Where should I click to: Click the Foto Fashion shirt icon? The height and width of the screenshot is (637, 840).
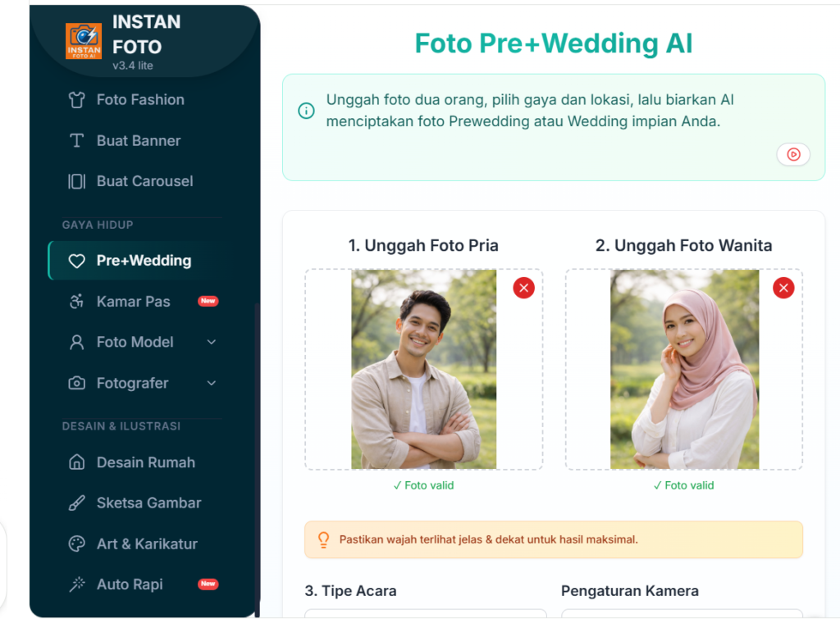coord(77,100)
